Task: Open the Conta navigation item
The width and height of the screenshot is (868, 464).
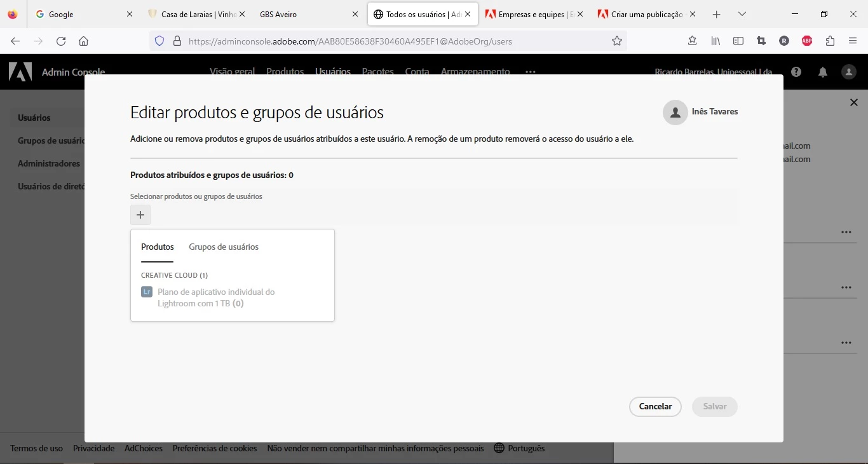Action: 417,72
